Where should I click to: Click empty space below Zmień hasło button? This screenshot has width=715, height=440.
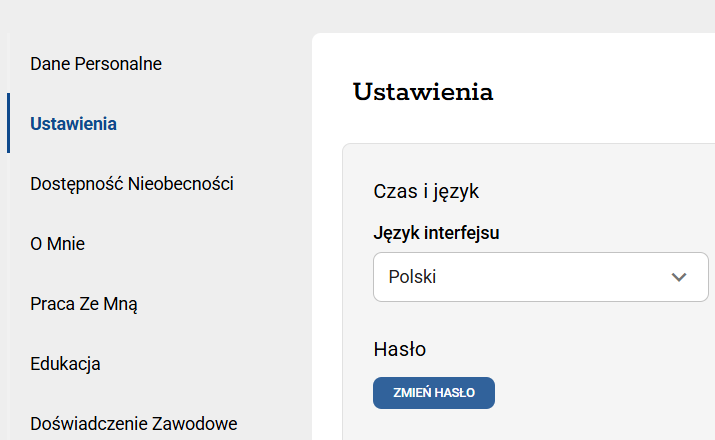[434, 425]
